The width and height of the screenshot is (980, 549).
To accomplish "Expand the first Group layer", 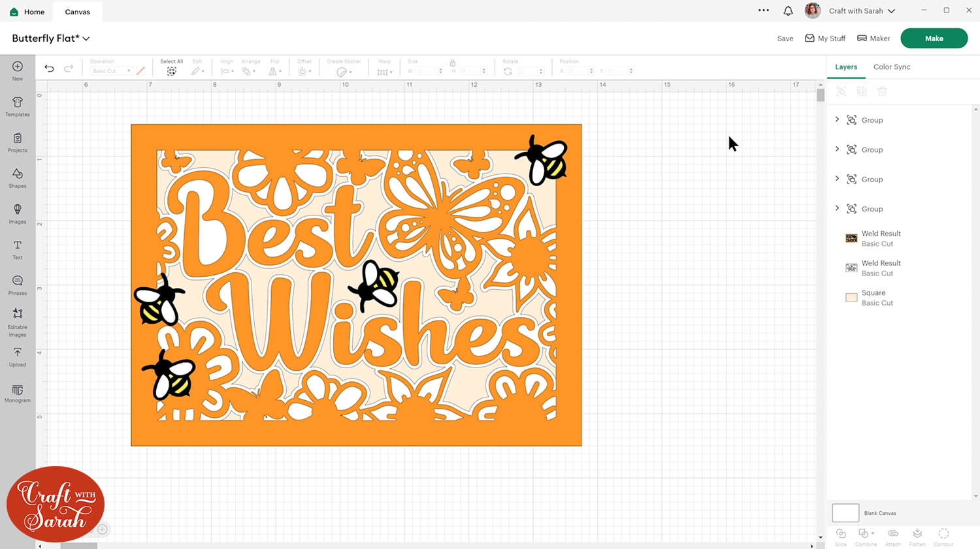I will [837, 119].
